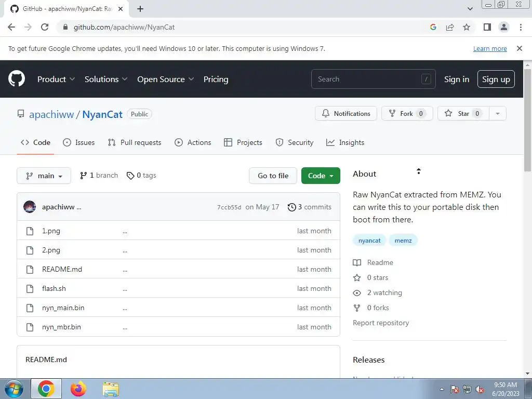Click the file icon next to nyn_mbr.bin
This screenshot has height=399, width=532.
click(x=30, y=327)
